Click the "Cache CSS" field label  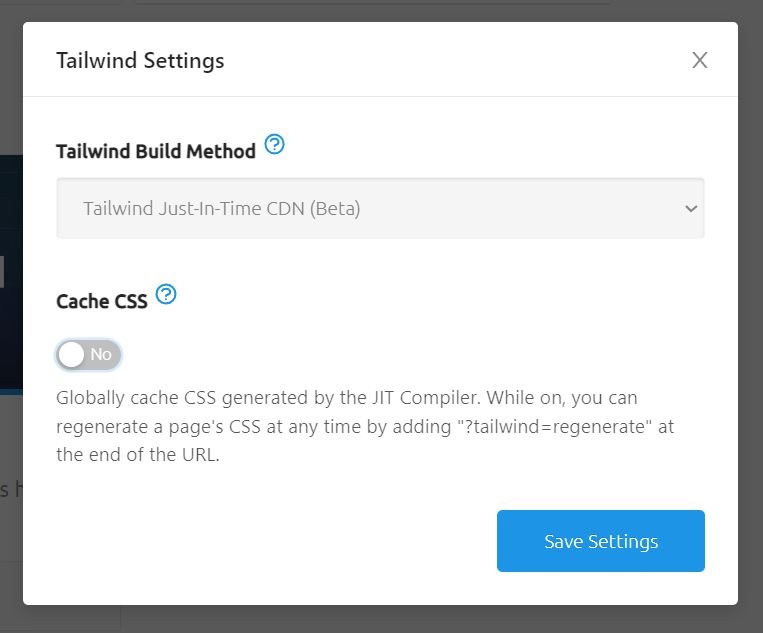coord(102,301)
